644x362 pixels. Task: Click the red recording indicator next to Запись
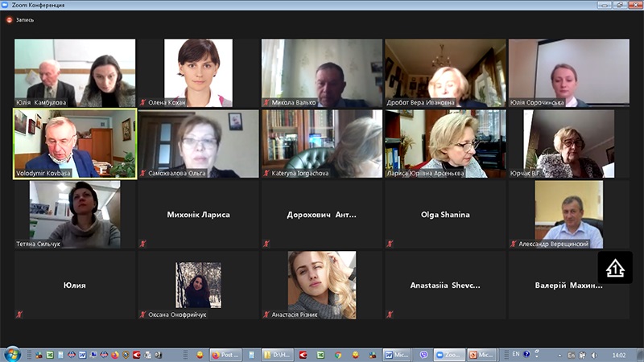pos(9,19)
